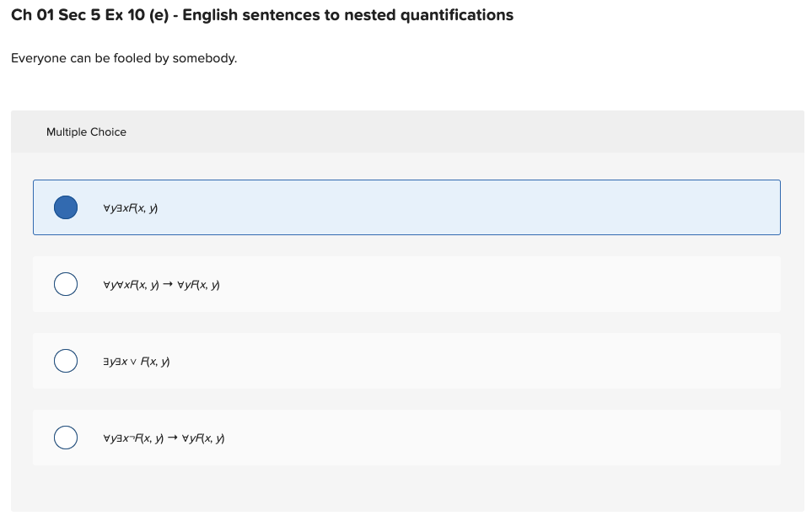
Task: Select the radio button for ∀y∃x¬F(x, y) → ∀yF(x, y)
Action: 65,437
